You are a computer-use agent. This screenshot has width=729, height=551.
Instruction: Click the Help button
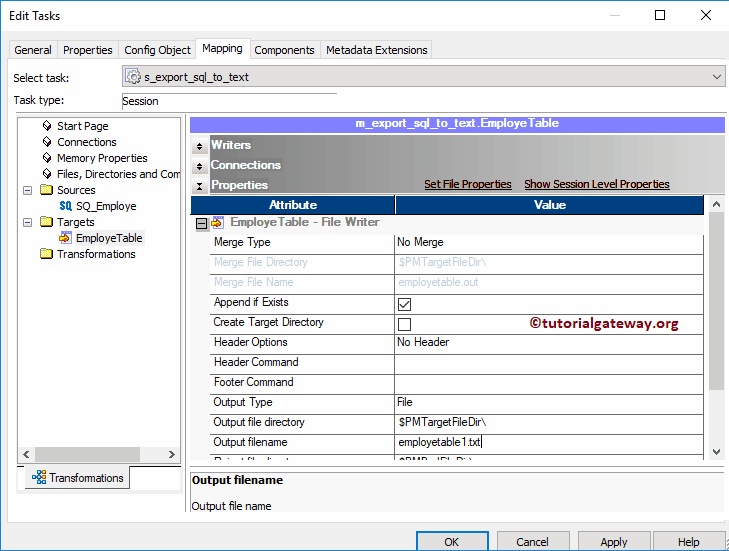[689, 542]
